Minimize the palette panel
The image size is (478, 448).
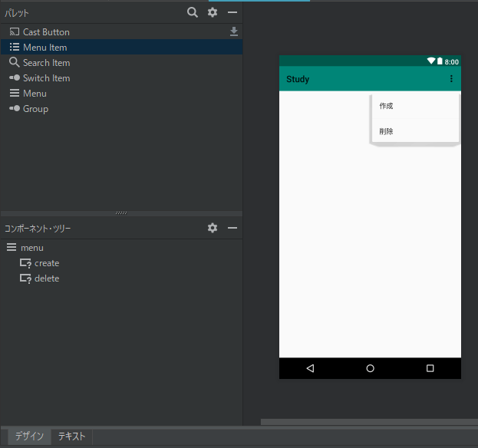(x=232, y=12)
